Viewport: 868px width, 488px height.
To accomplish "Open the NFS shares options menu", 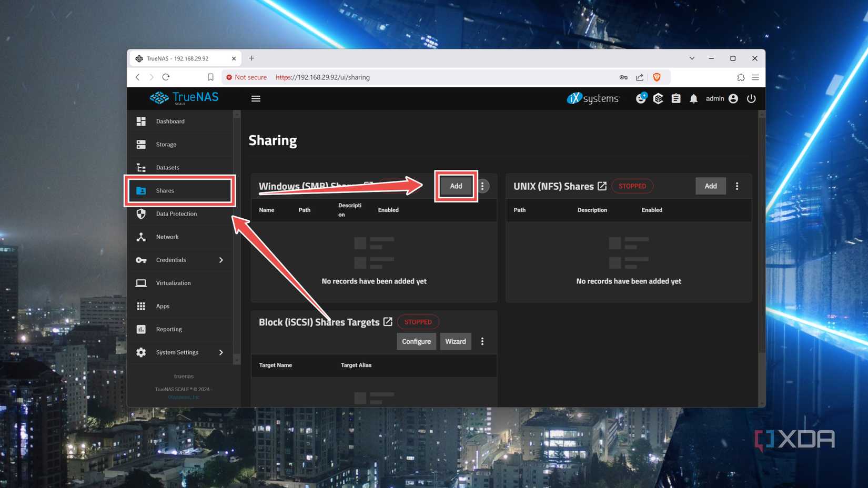I will tap(737, 186).
